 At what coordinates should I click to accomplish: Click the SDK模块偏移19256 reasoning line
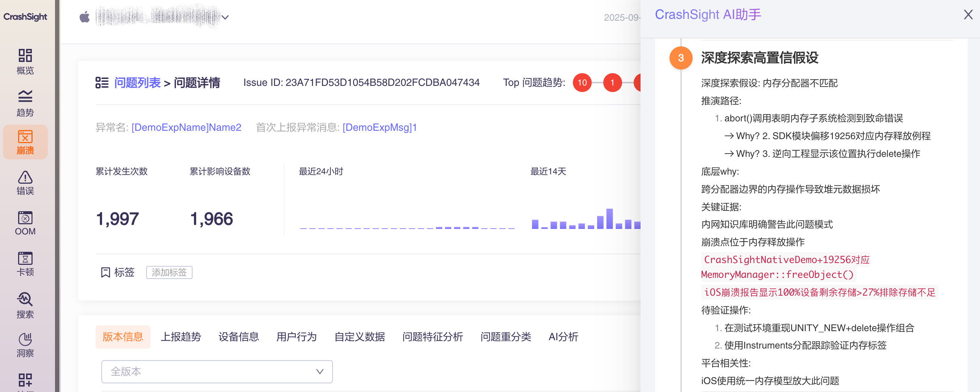tap(827, 136)
